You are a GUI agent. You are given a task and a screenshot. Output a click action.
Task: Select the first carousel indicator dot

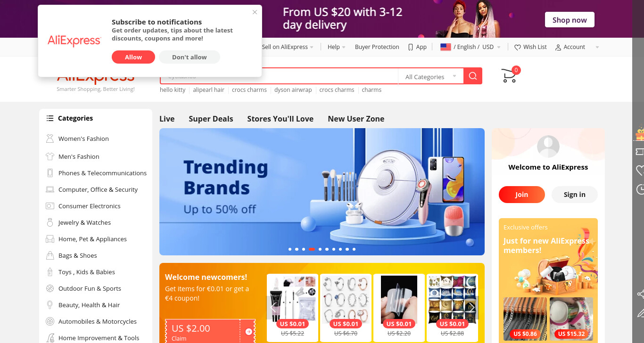point(290,249)
